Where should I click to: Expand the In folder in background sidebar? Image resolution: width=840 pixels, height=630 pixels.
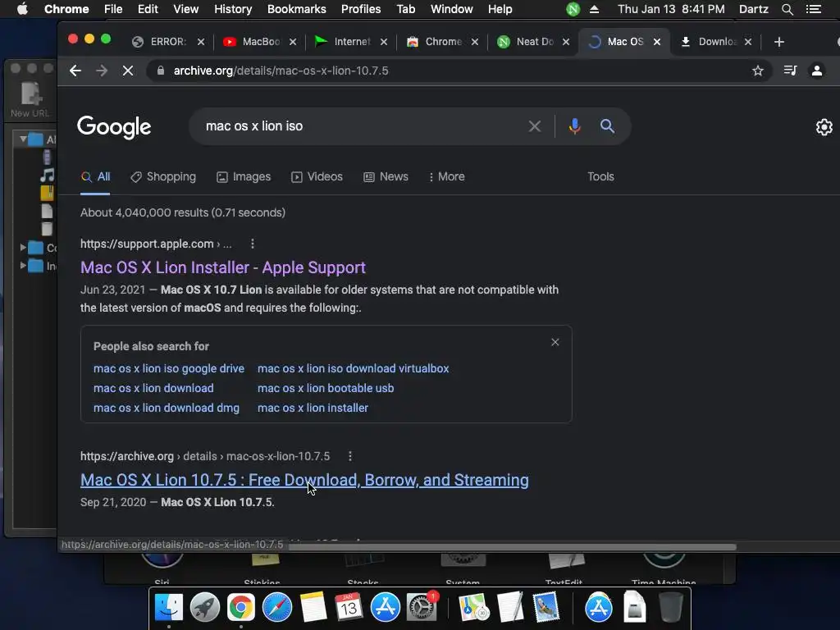tap(23, 265)
